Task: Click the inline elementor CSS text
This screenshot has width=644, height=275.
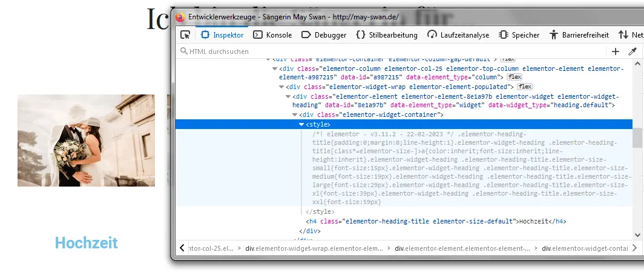Action: tap(471, 168)
